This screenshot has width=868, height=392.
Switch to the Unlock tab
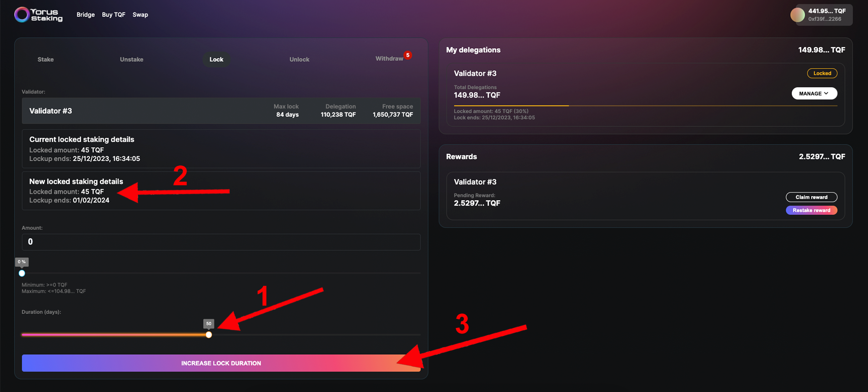tap(299, 60)
